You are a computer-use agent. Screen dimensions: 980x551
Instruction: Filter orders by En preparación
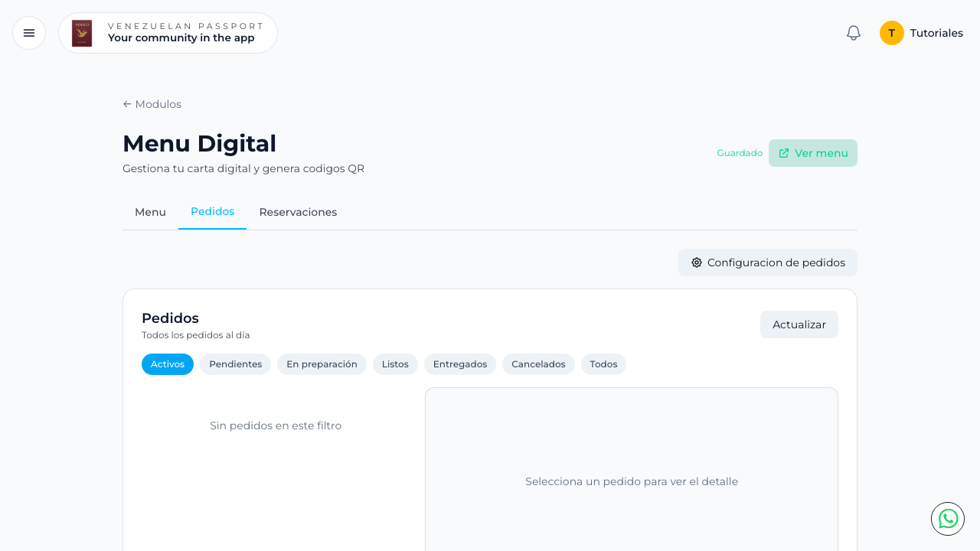click(322, 364)
